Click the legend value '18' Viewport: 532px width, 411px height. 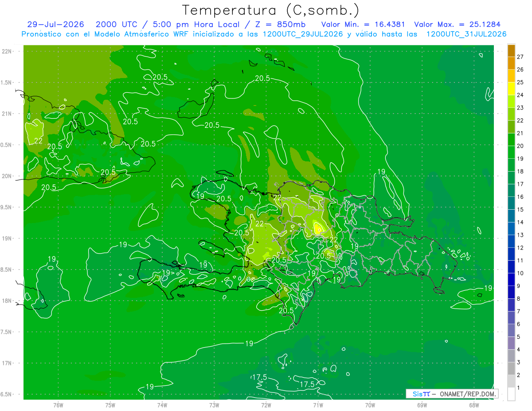click(520, 171)
